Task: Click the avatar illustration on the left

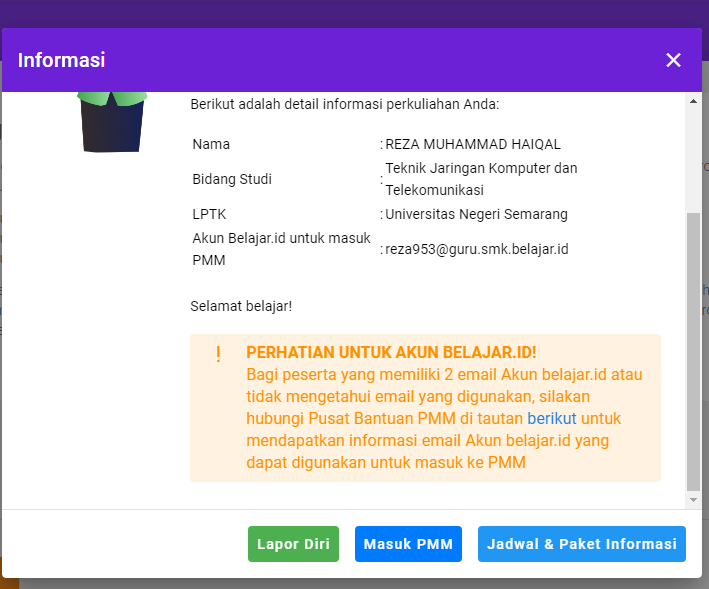Action: pos(112,121)
